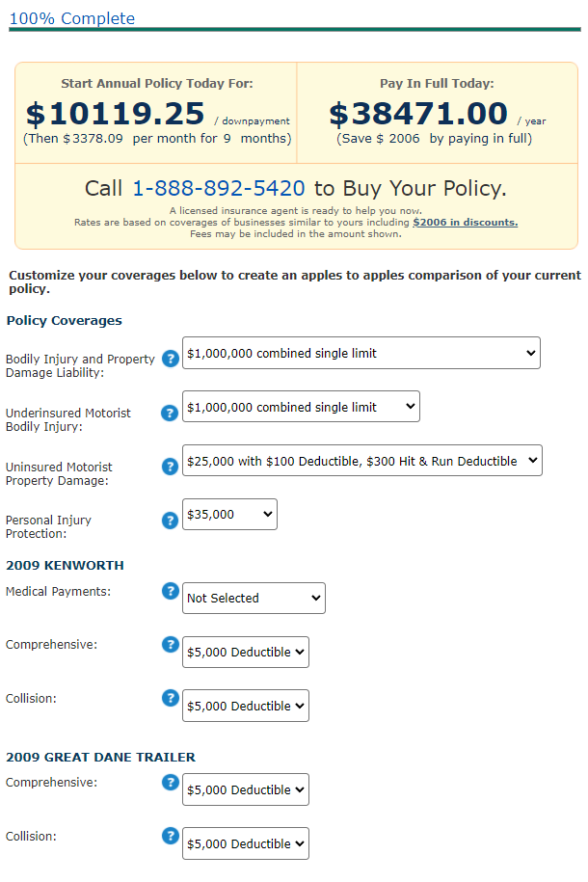This screenshot has width=588, height=882.
Task: Open Great Dane Trailer Collision deductible dropdown
Action: 246,843
